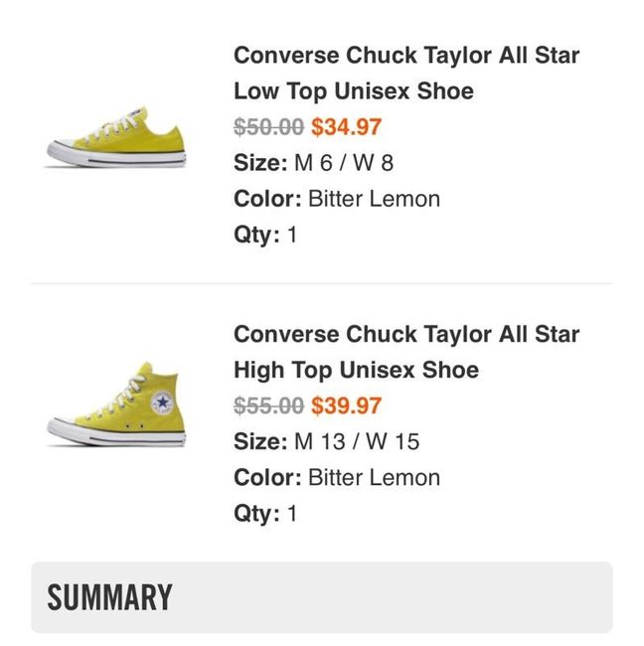This screenshot has width=644, height=646.
Task: Click the "Low Top Unisex Shoe" title line
Action: coord(354,91)
